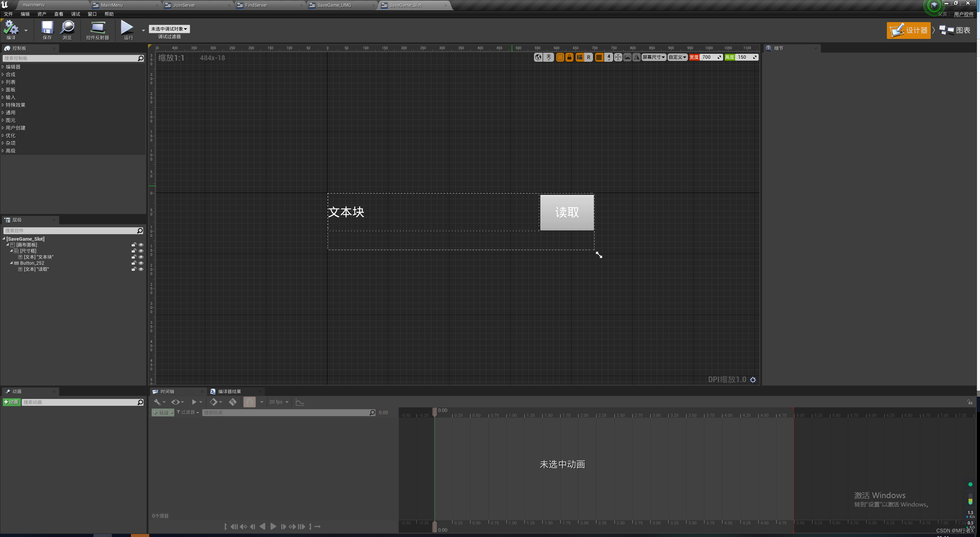The width and height of the screenshot is (980, 537).
Task: Toggle lock icon for 尺寸框 row
Action: [x=134, y=251]
